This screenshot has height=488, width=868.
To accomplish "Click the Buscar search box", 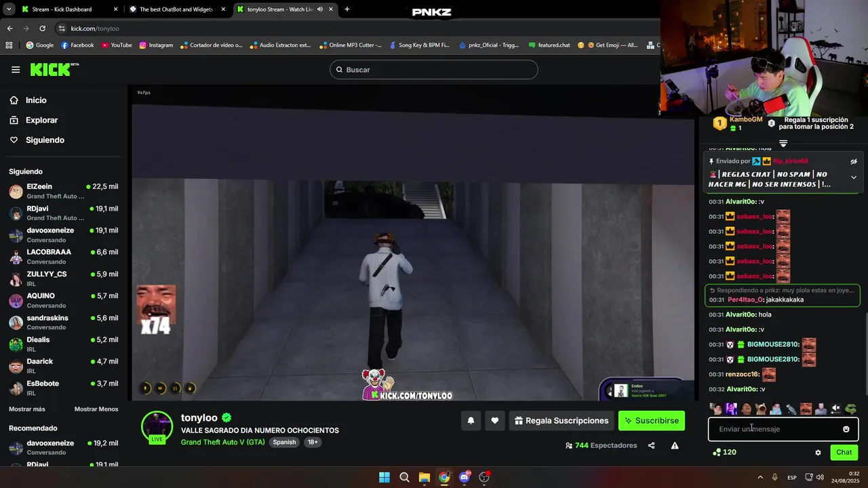I will (x=434, y=70).
